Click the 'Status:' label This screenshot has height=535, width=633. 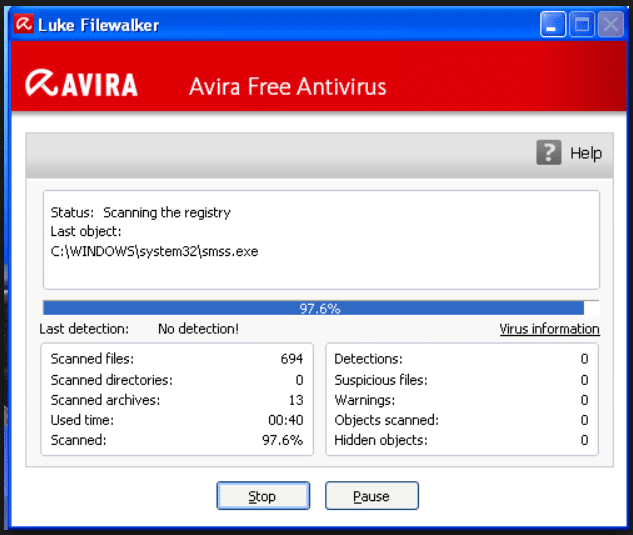[x=72, y=212]
